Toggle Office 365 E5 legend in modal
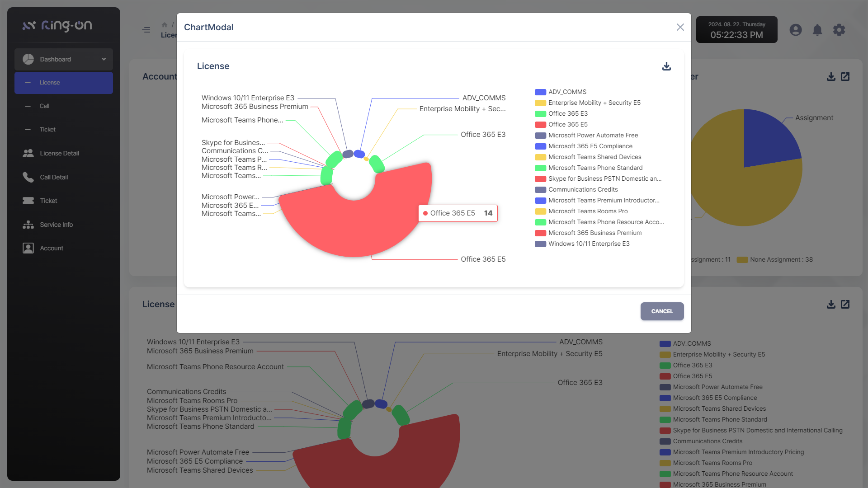Screen dimensions: 868x488 coord(561,125)
